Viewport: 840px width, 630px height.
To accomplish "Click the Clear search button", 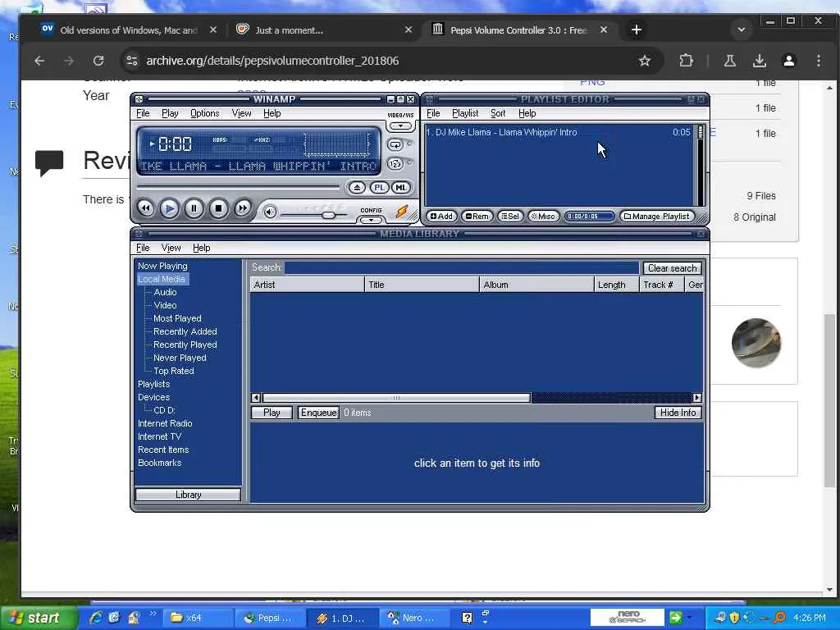I will click(x=673, y=268).
